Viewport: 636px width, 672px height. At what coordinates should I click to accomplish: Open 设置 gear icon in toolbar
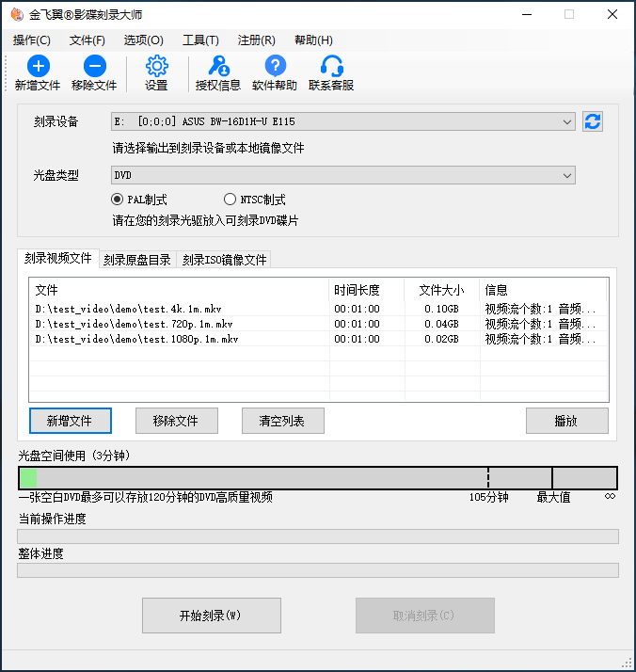pos(156,66)
